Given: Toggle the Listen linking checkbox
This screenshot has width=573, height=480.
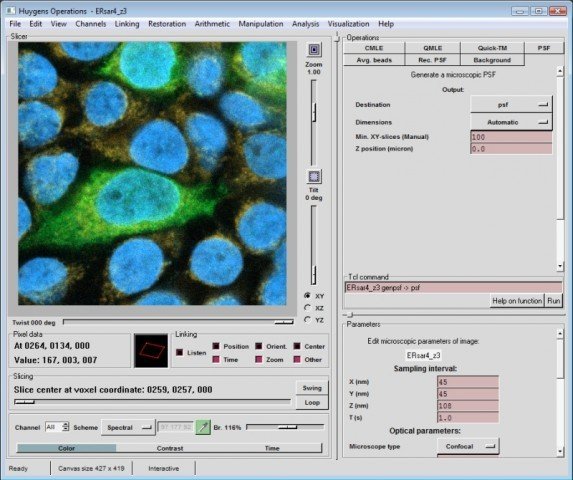Looking at the screenshot, I should tap(179, 353).
